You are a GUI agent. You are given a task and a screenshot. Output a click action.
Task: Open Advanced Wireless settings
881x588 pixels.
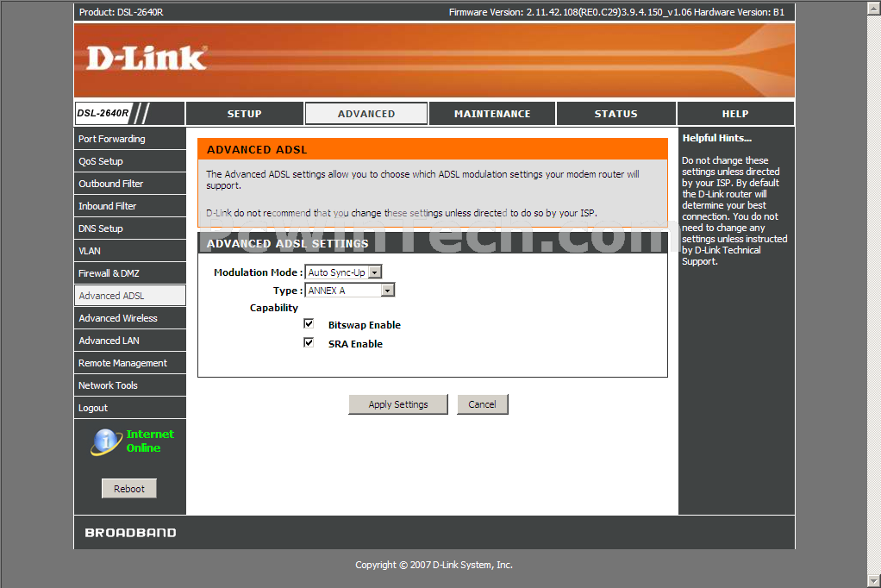(x=130, y=318)
